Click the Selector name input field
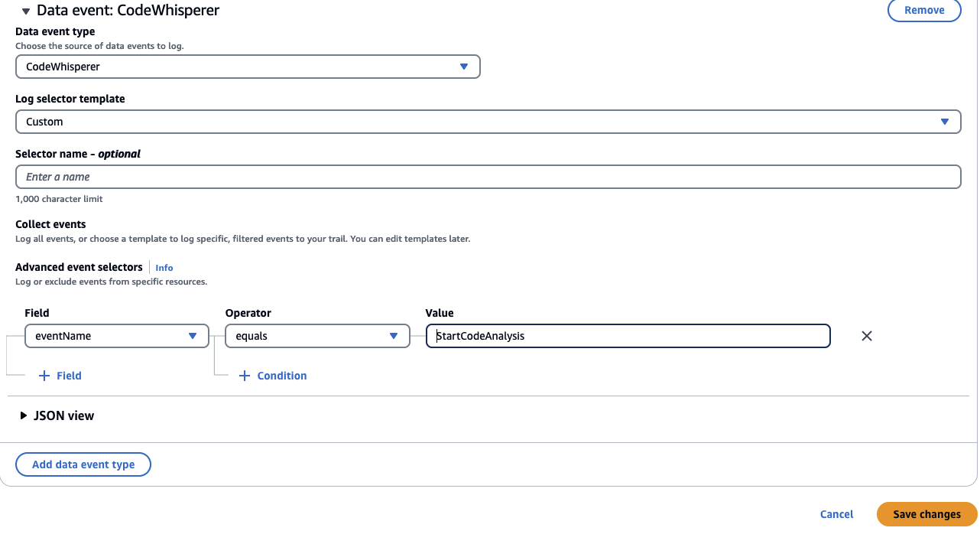This screenshot has width=980, height=544. [x=488, y=177]
